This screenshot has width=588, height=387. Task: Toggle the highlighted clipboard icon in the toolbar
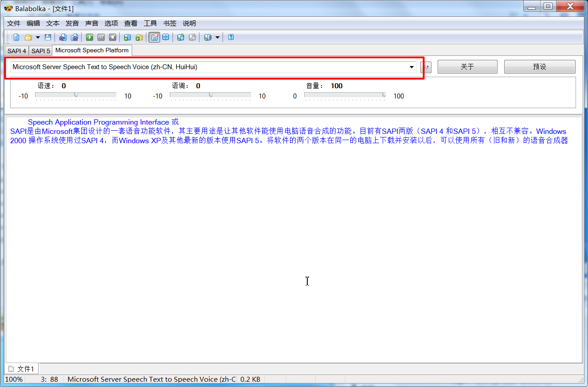coord(154,37)
